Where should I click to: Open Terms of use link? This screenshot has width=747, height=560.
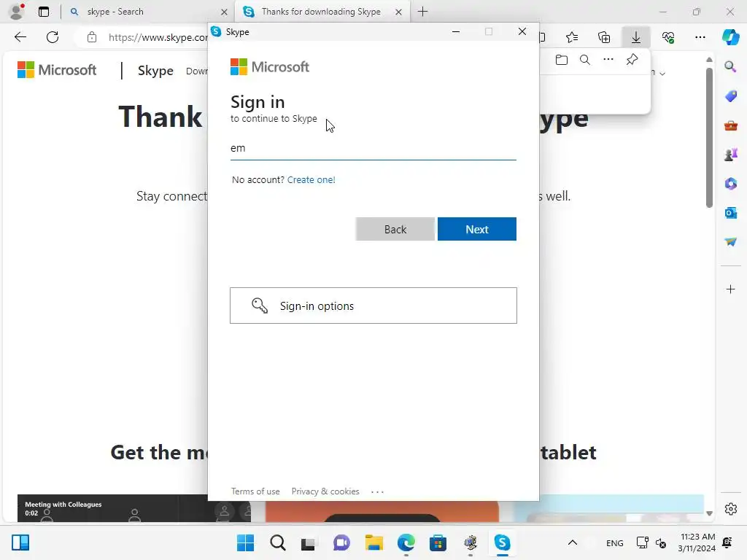255,491
